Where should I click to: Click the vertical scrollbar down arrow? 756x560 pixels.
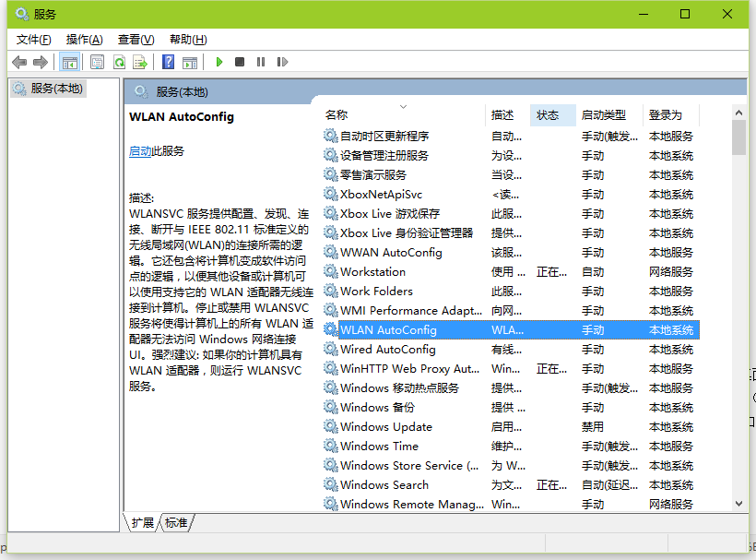pos(739,504)
